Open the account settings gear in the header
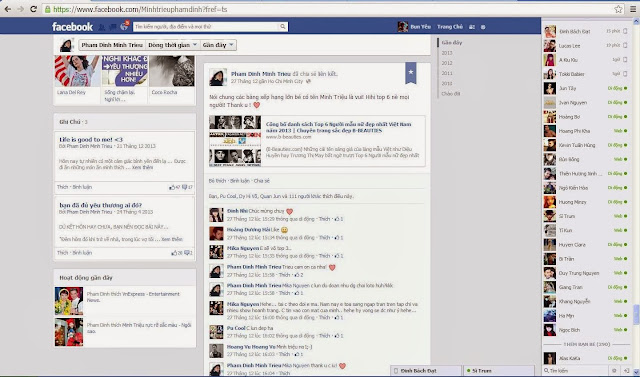Viewport: 640px width, 377px height. click(483, 27)
